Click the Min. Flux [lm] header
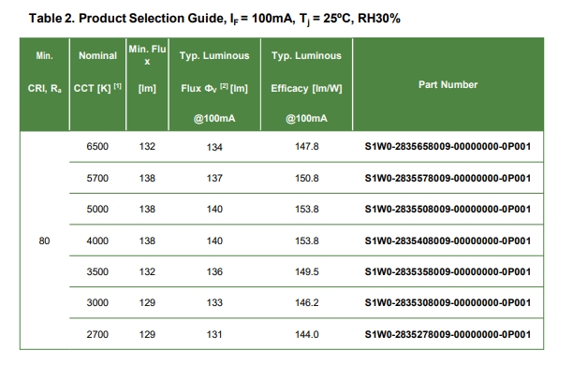Viewport: 588px width, 379px height. pyautogui.click(x=147, y=68)
